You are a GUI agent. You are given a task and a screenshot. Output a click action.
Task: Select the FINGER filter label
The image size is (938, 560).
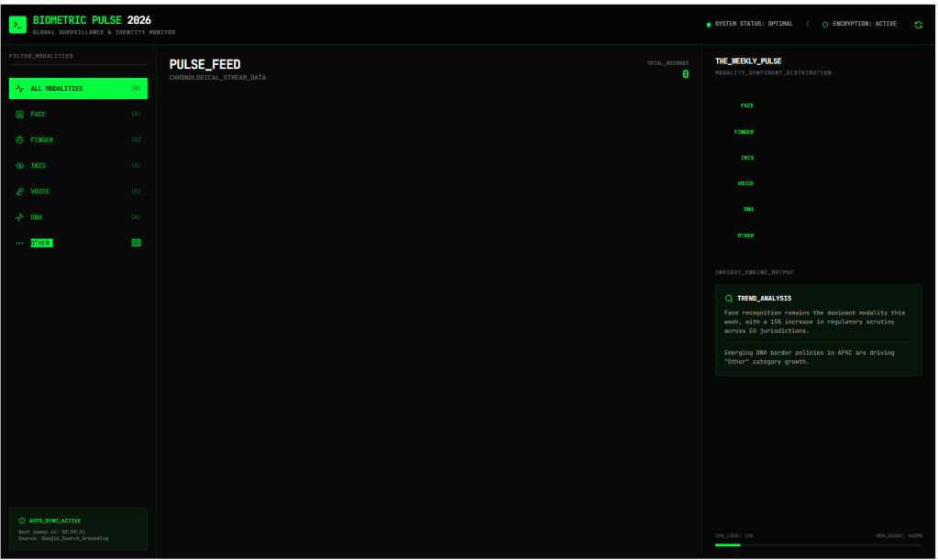(41, 140)
